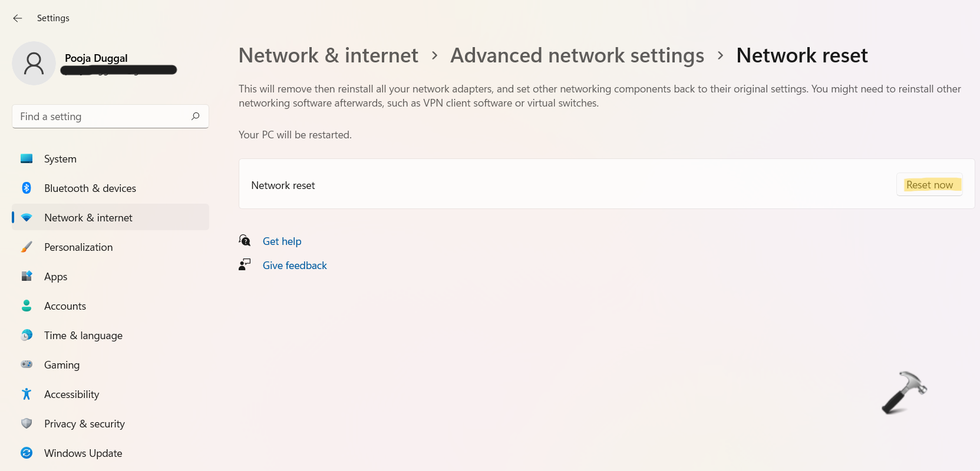Image resolution: width=980 pixels, height=471 pixels.
Task: Click the user profile avatar picture
Action: [34, 63]
